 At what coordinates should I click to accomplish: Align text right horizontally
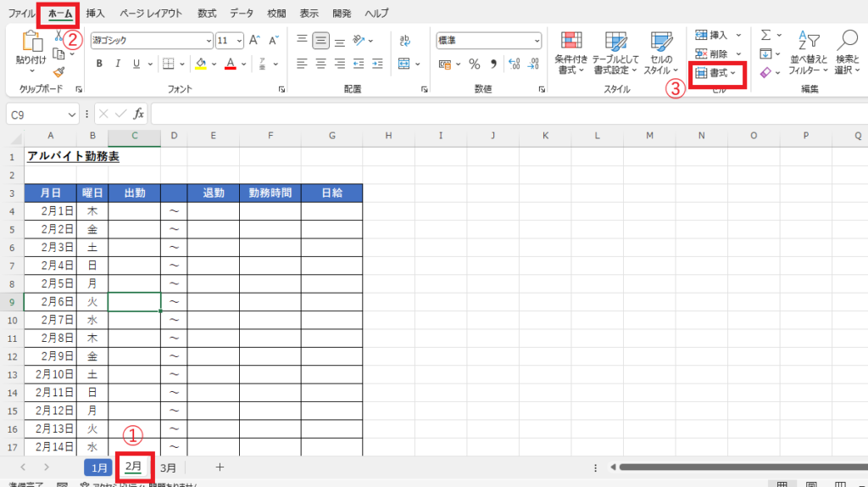pyautogui.click(x=339, y=64)
